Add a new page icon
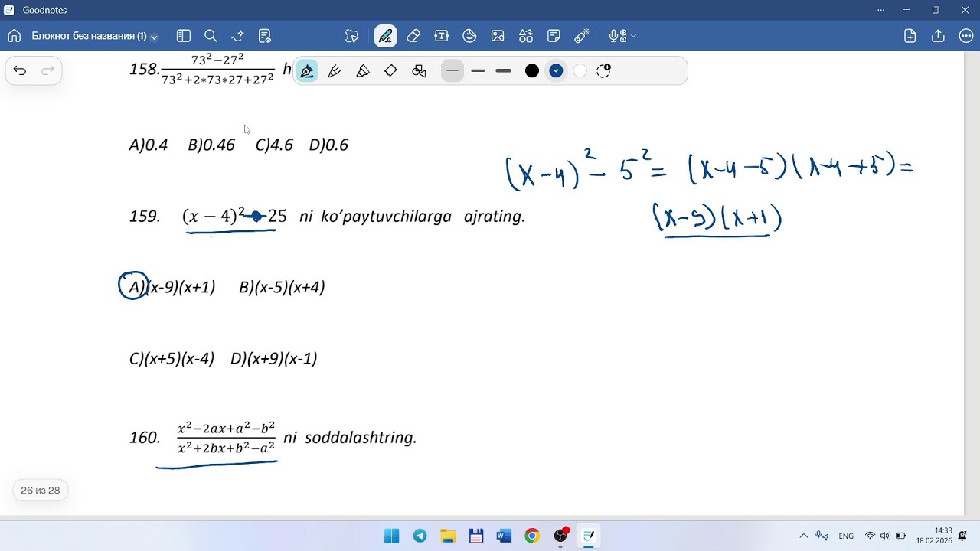The image size is (980, 551). [x=910, y=36]
